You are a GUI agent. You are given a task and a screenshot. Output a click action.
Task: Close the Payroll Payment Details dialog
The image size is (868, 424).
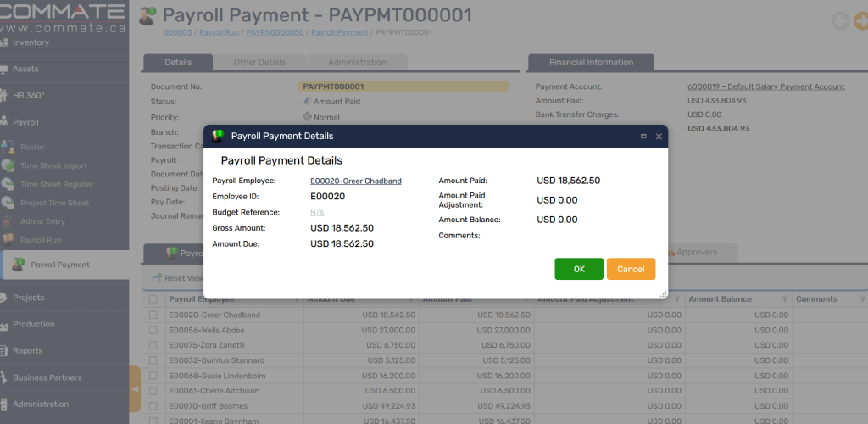pyautogui.click(x=659, y=137)
